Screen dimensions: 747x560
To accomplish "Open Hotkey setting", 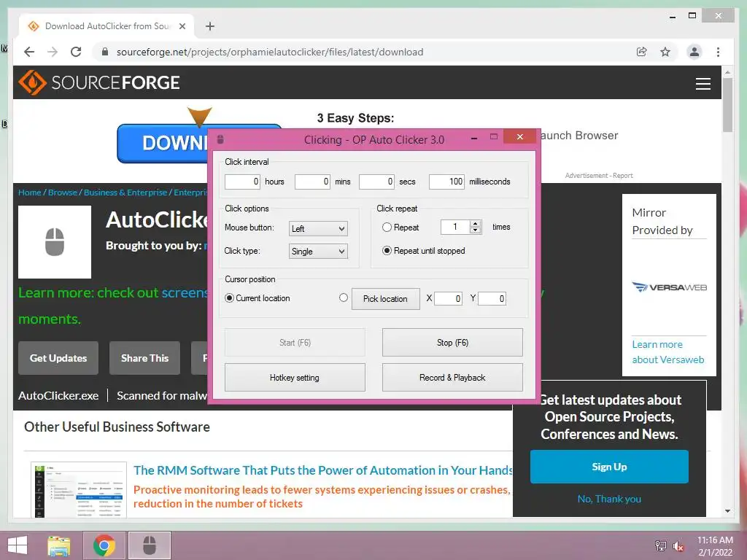I will (x=295, y=378).
